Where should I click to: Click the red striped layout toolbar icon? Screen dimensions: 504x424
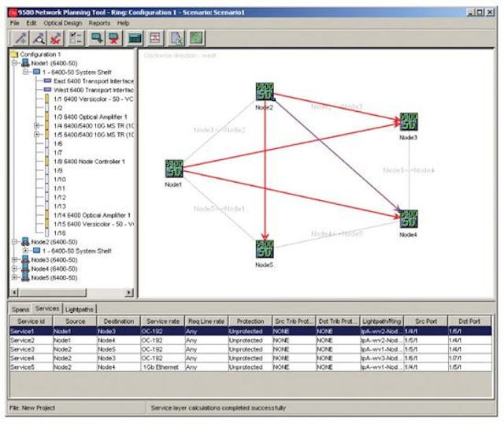point(155,39)
